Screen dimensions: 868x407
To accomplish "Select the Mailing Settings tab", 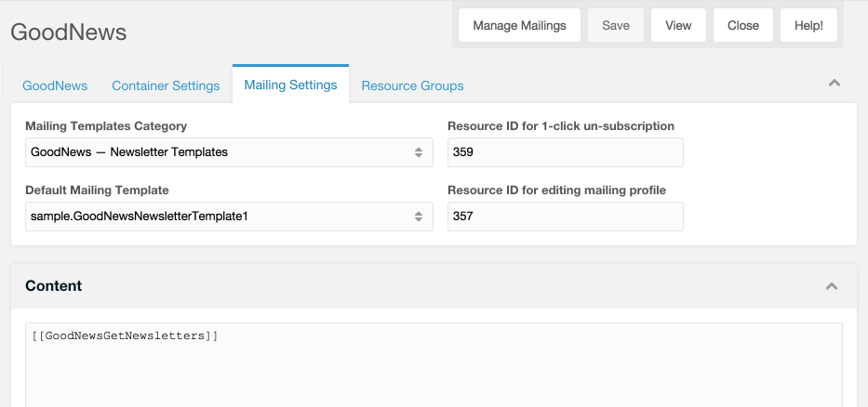I will (290, 85).
